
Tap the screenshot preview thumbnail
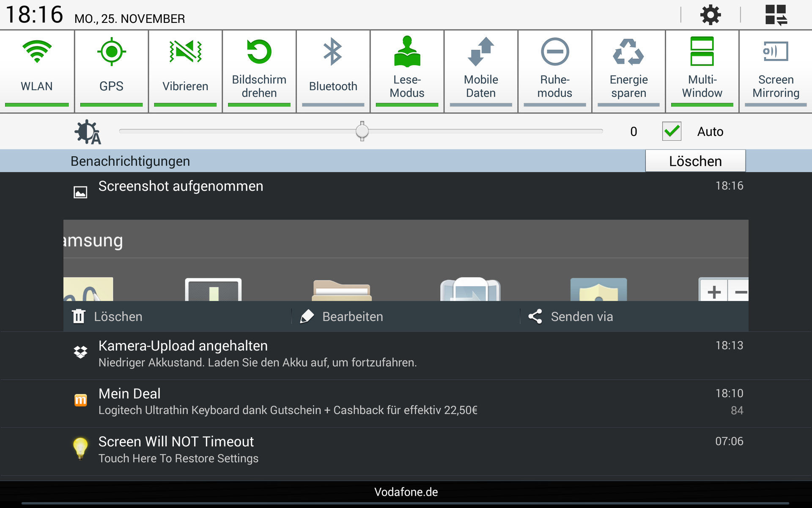point(406,260)
